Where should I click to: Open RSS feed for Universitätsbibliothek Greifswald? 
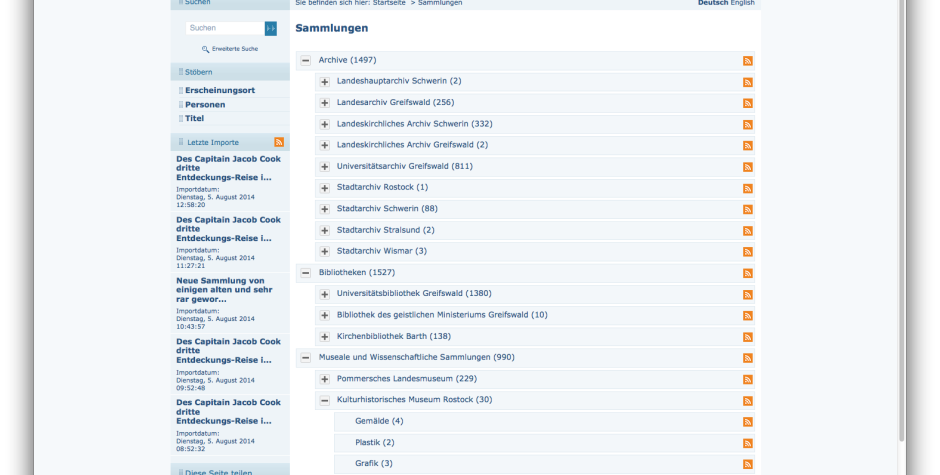click(748, 294)
